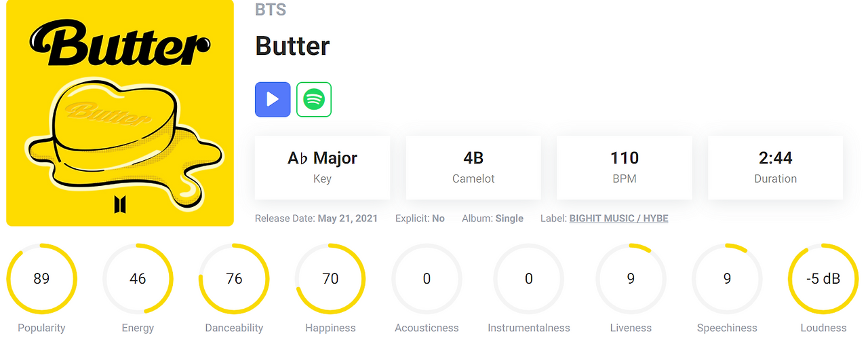Image resolution: width=868 pixels, height=340 pixels.
Task: Click the Happiness gauge showing 70
Action: click(x=330, y=278)
